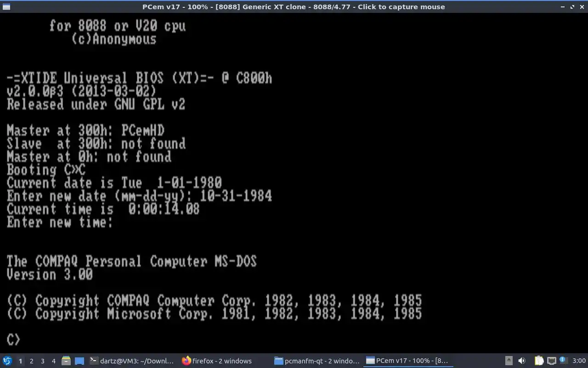
Task: Open the firefox - 2 windows taskbar group
Action: click(217, 361)
